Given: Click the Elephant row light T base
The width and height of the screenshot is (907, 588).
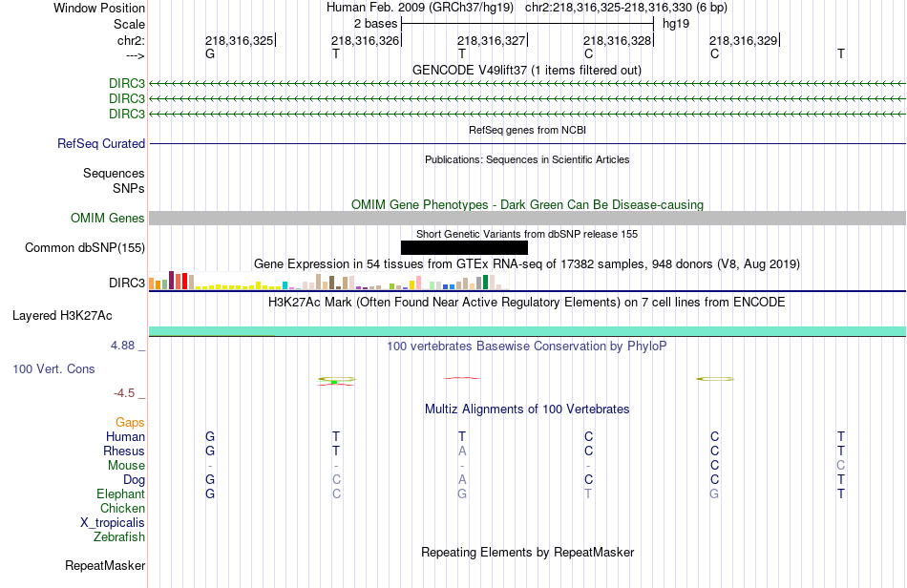Looking at the screenshot, I should coord(588,493).
